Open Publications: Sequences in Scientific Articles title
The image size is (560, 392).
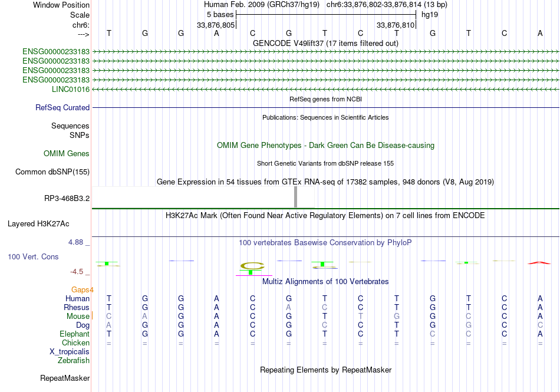pos(325,117)
